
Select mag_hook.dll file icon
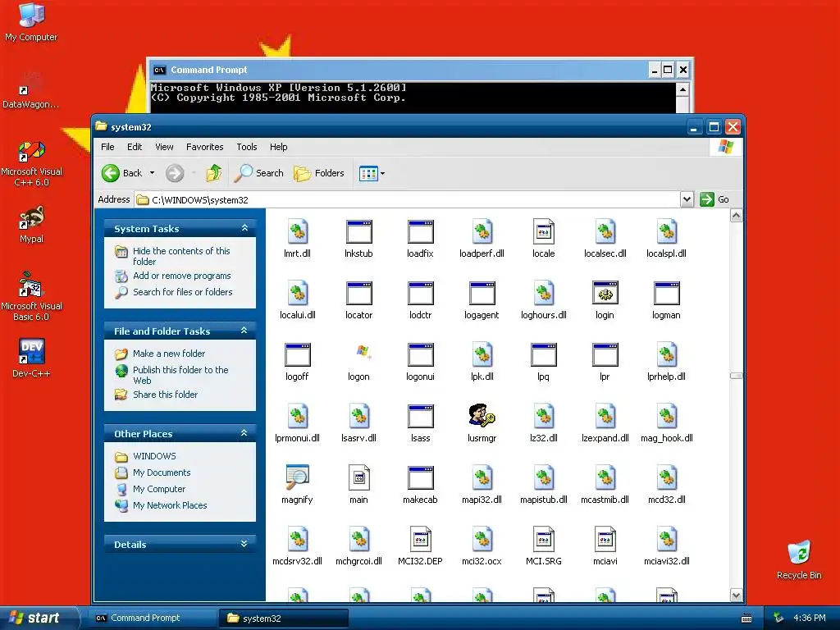[x=667, y=416]
